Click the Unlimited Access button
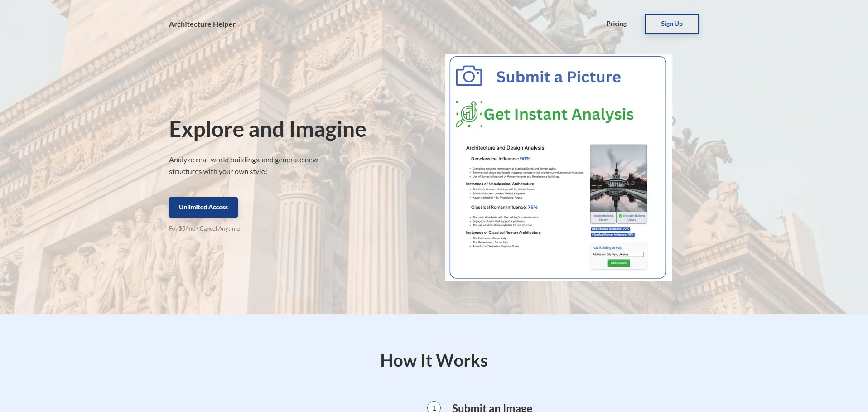The width and height of the screenshot is (868, 412). pyautogui.click(x=203, y=207)
